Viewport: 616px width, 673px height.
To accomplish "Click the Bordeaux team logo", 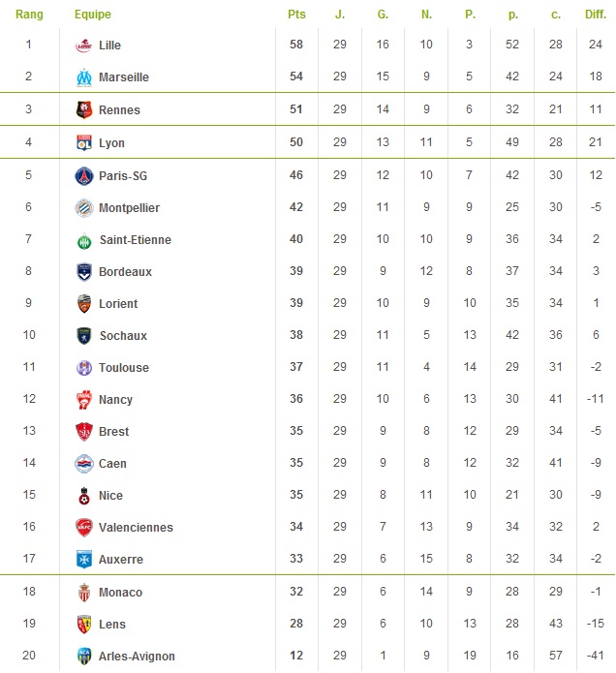I will tap(84, 272).
